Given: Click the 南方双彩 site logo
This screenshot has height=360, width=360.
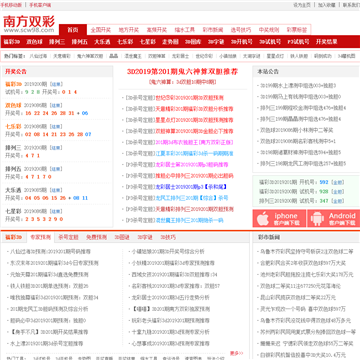Looking at the screenshot, I should 29,24.
